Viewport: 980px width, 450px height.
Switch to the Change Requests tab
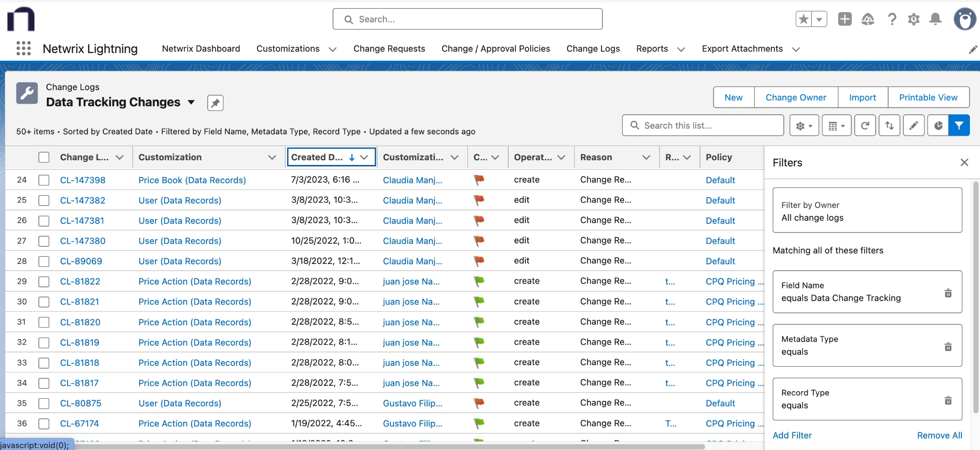tap(389, 48)
